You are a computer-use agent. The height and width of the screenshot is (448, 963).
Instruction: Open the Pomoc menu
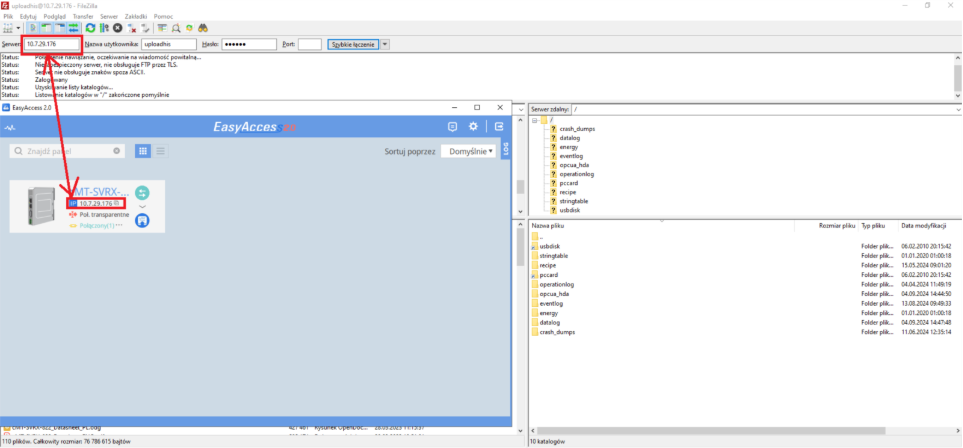click(x=163, y=16)
